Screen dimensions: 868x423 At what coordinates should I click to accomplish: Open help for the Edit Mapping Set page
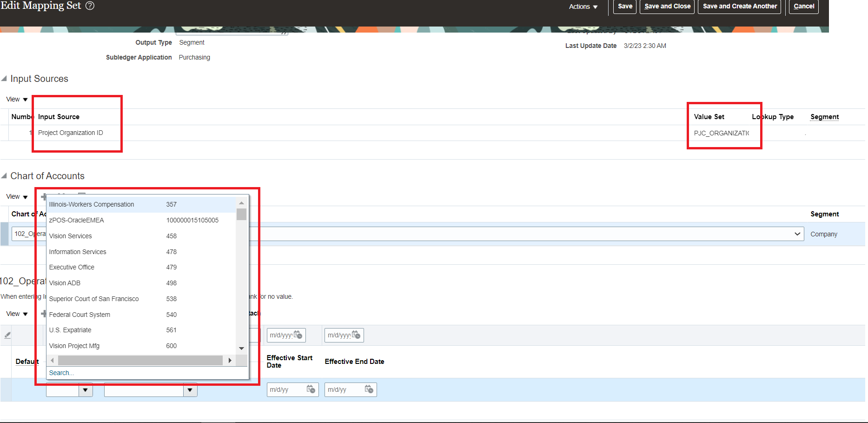[x=89, y=6]
